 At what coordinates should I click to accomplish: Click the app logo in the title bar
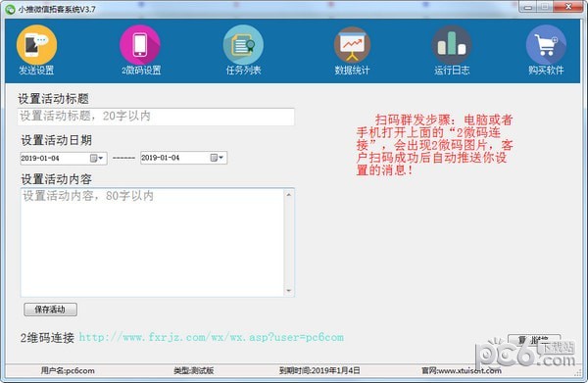10,9
